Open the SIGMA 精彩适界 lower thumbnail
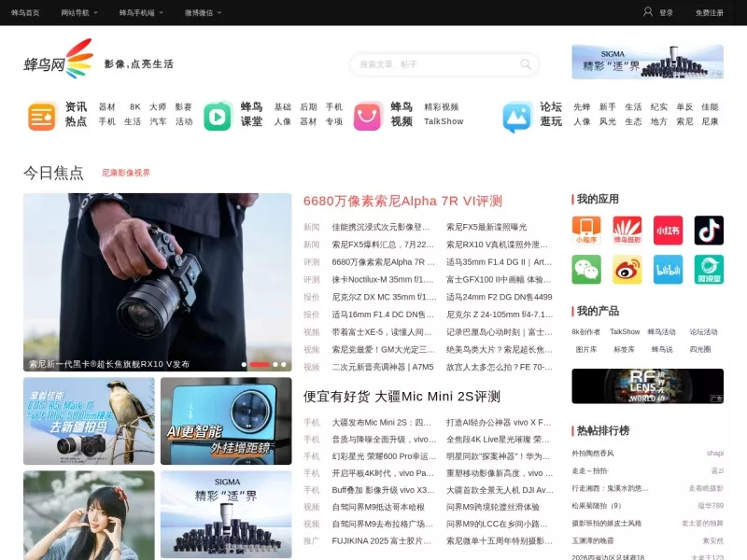747x560 pixels. tap(226, 514)
